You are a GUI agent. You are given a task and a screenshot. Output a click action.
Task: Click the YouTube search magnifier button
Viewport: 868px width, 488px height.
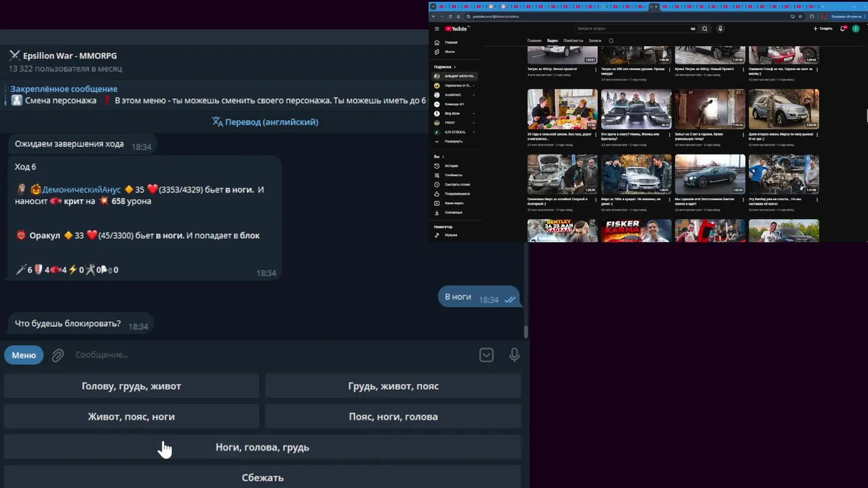click(705, 28)
